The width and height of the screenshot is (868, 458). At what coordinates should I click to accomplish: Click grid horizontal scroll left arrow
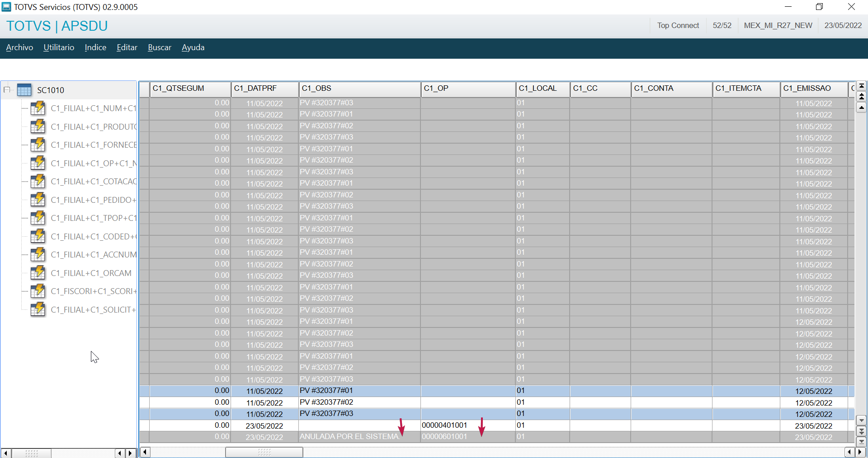tap(145, 452)
